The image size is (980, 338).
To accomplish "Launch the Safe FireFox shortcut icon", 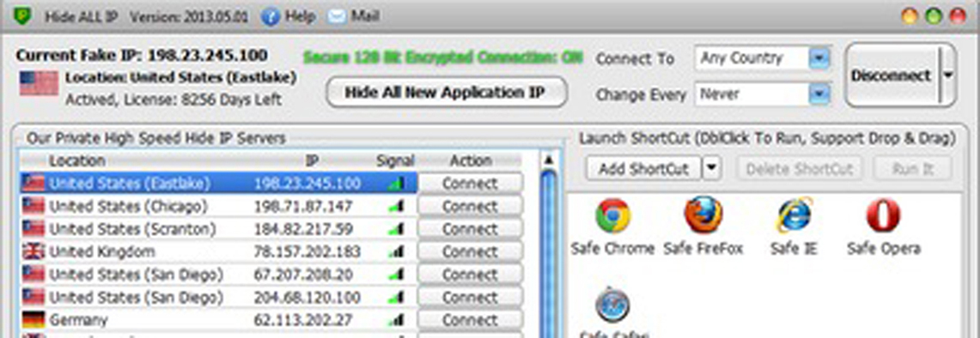I will (703, 215).
